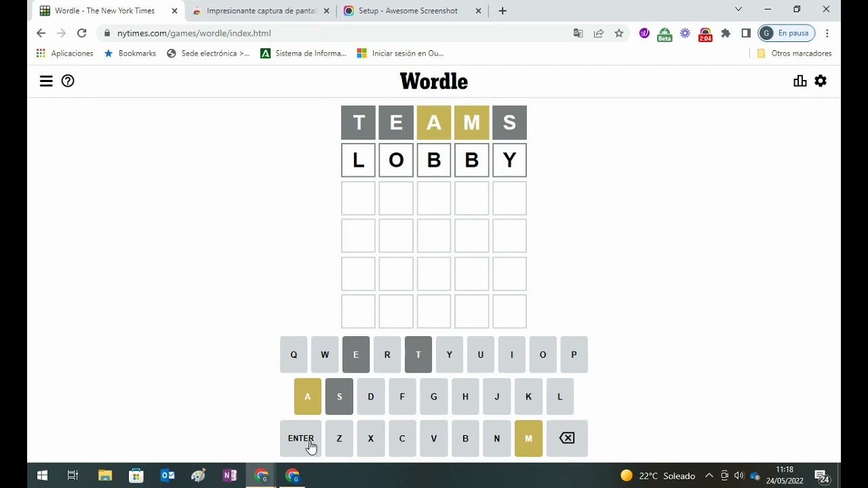The width and height of the screenshot is (868, 488).
Task: Open the Wordle hamburger menu
Action: point(46,81)
